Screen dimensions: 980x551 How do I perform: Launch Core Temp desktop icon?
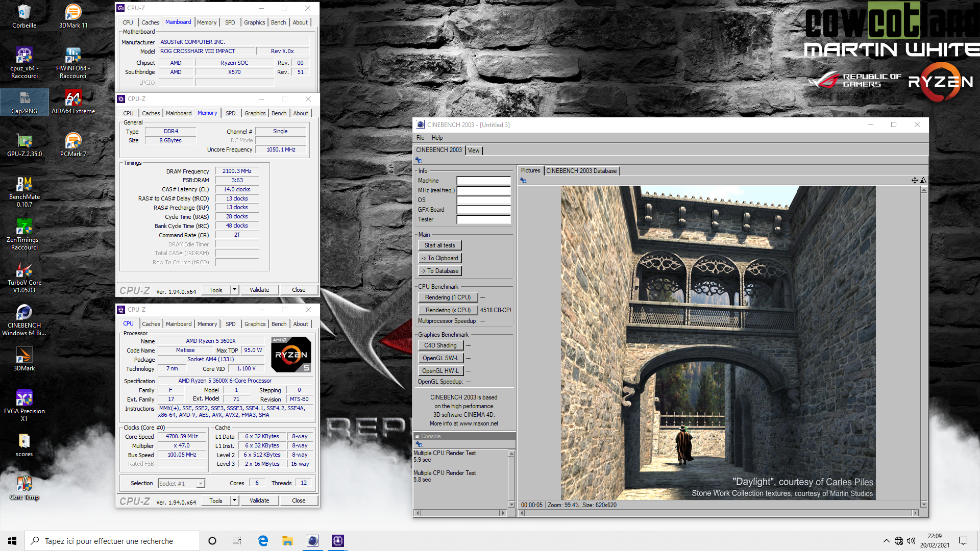coord(24,488)
